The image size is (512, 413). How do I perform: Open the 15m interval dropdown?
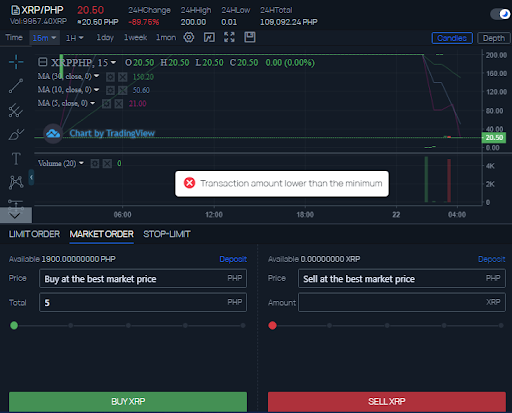44,38
